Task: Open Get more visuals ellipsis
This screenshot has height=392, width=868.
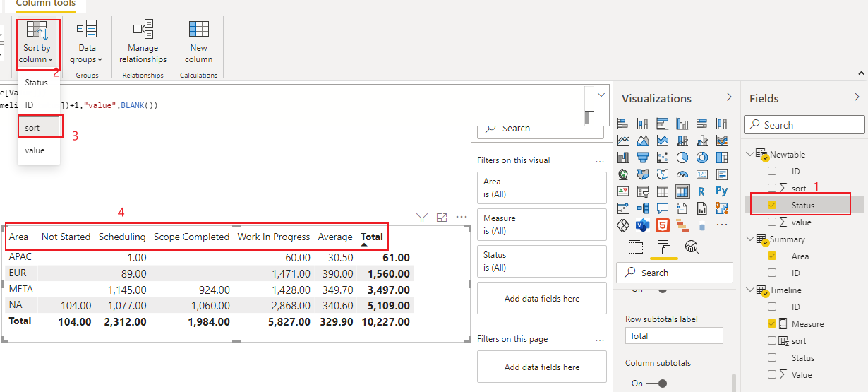Action: coord(721,225)
